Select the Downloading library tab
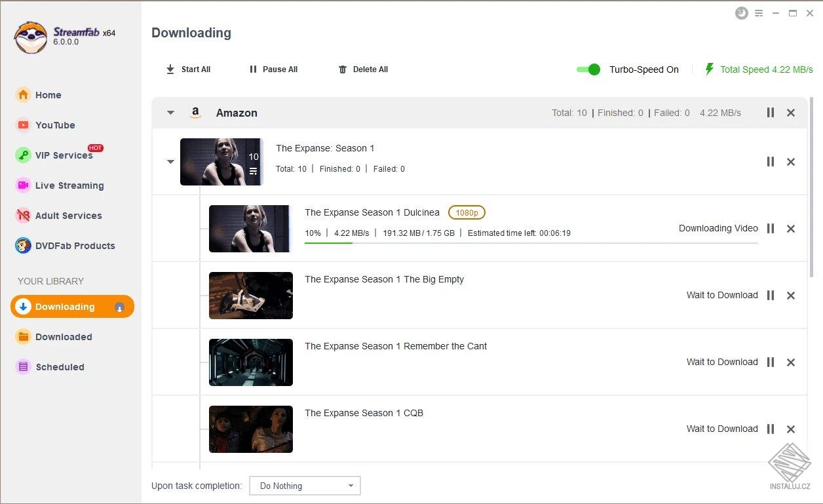 click(x=72, y=307)
